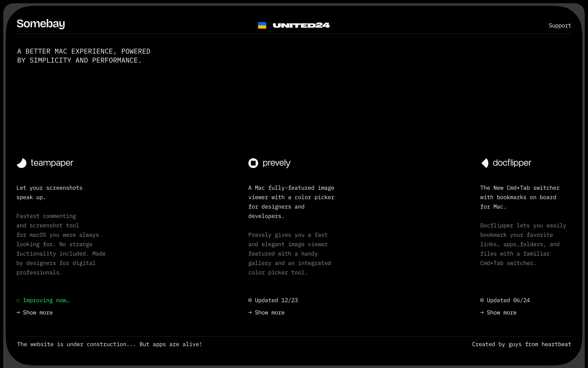Open the prevely app title

(276, 163)
